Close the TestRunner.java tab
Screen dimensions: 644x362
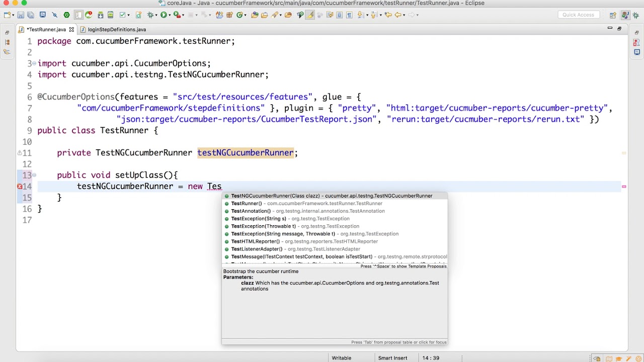tap(71, 30)
